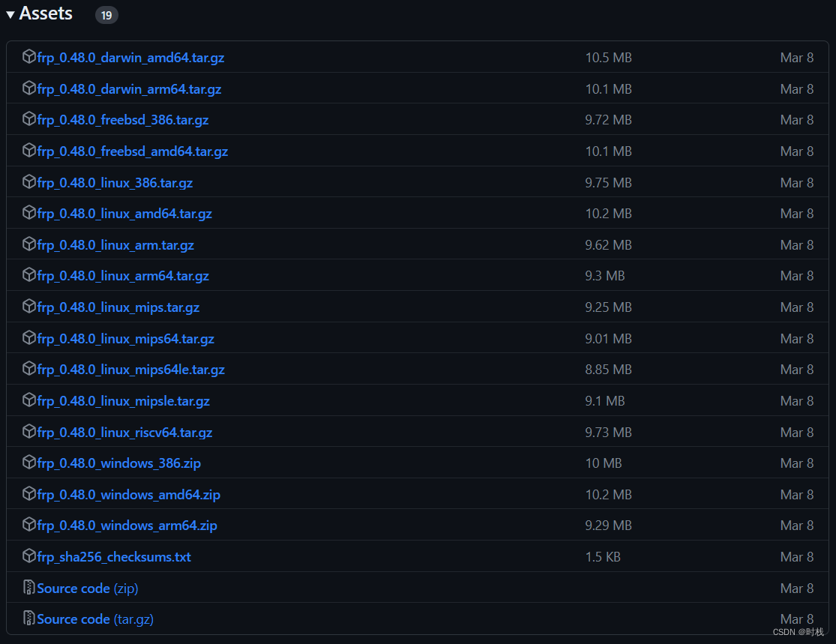Image resolution: width=836 pixels, height=644 pixels.
Task: Download frp_0.48.0_linux_arm64.tar.gz asset
Action: [x=123, y=276]
